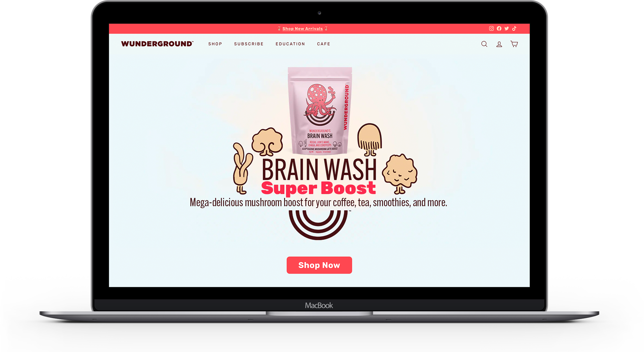Click the Shop Now button
The width and height of the screenshot is (644, 352).
319,265
